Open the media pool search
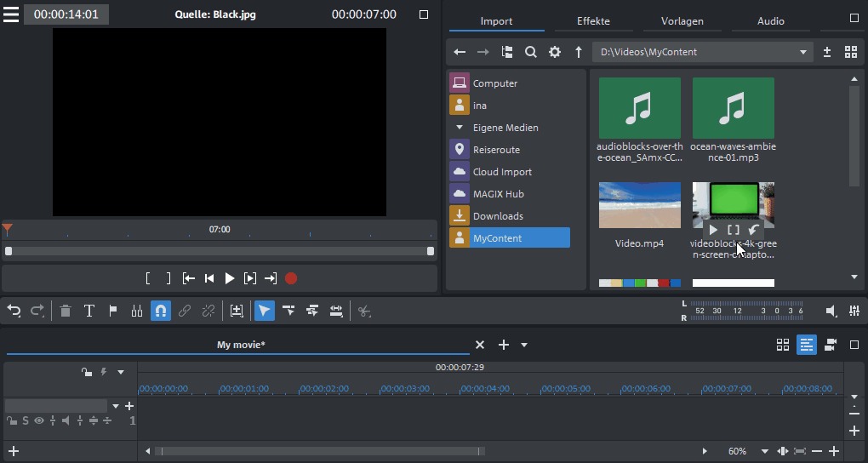Screen dimensions: 868x463 (x=531, y=52)
